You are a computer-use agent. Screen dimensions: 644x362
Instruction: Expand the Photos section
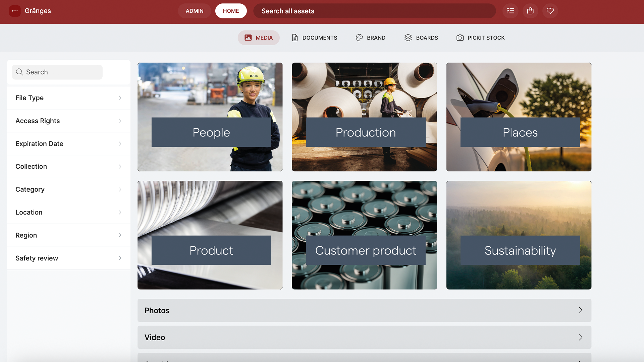coord(364,310)
